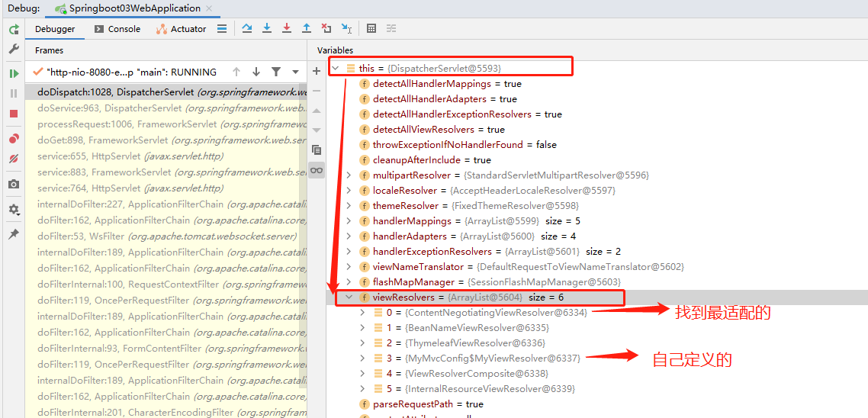
Task: Select the MyMvcConfig$MyViewResolver entry
Action: click(x=484, y=359)
